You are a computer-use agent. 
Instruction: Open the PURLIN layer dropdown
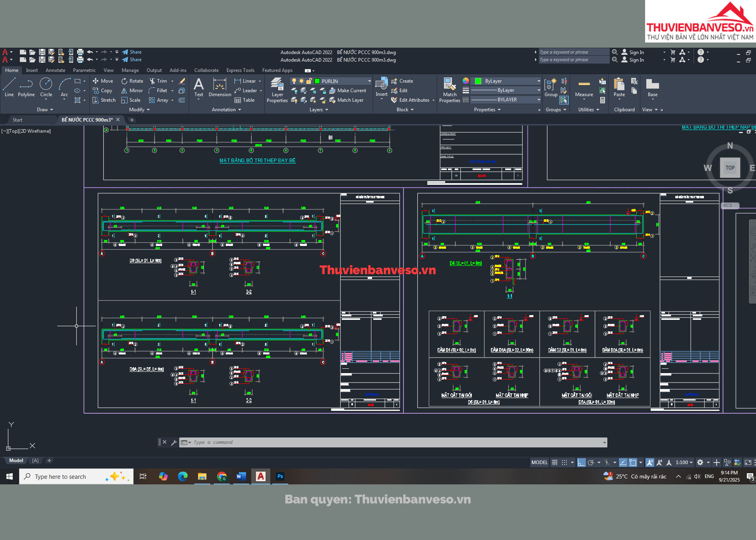coord(369,81)
